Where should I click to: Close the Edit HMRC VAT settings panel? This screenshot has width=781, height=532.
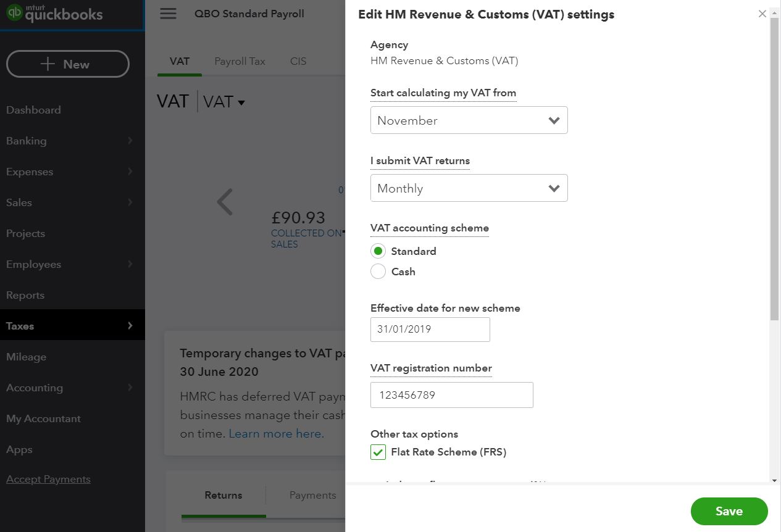tap(762, 13)
